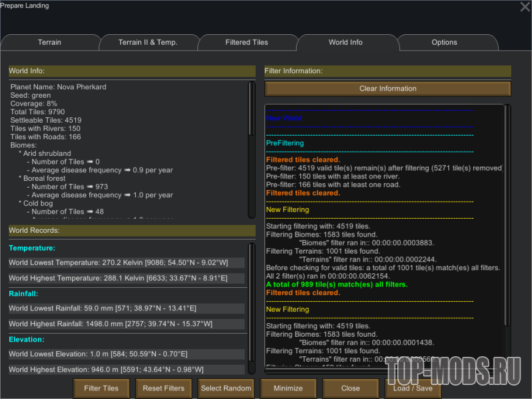Click the Filter Tiles button
The width and height of the screenshot is (532, 399).
102,388
